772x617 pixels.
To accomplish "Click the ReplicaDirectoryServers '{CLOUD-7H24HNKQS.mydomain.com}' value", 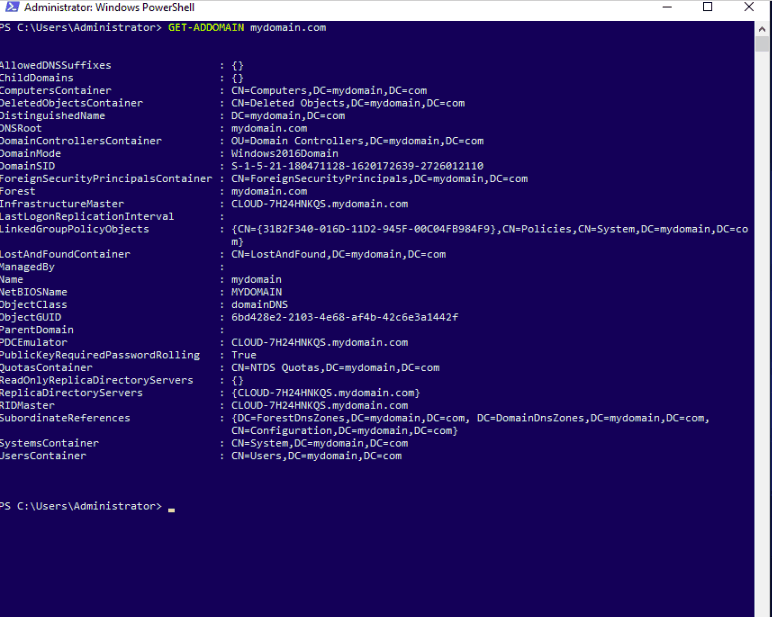I will click(x=325, y=393).
